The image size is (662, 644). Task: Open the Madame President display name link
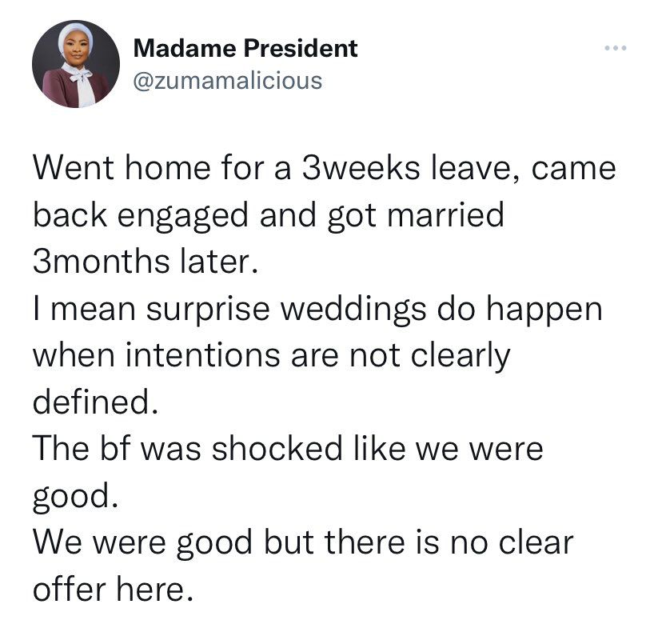click(245, 48)
